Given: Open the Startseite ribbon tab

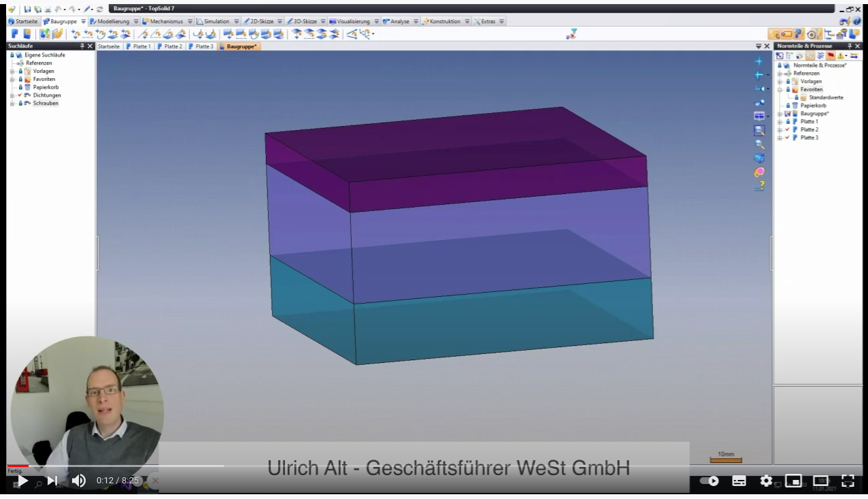Looking at the screenshot, I should 22,22.
